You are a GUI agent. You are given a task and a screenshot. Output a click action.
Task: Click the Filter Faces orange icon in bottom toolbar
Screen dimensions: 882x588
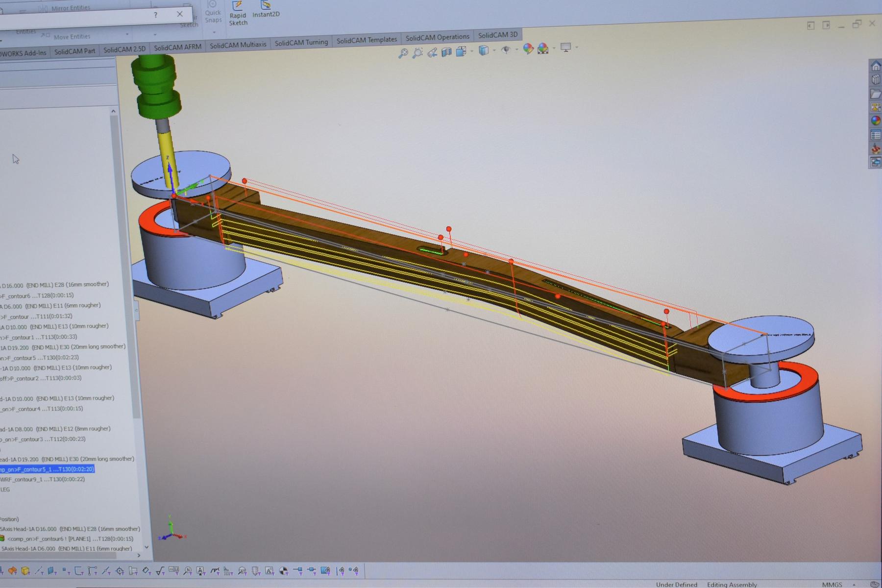click(x=12, y=571)
